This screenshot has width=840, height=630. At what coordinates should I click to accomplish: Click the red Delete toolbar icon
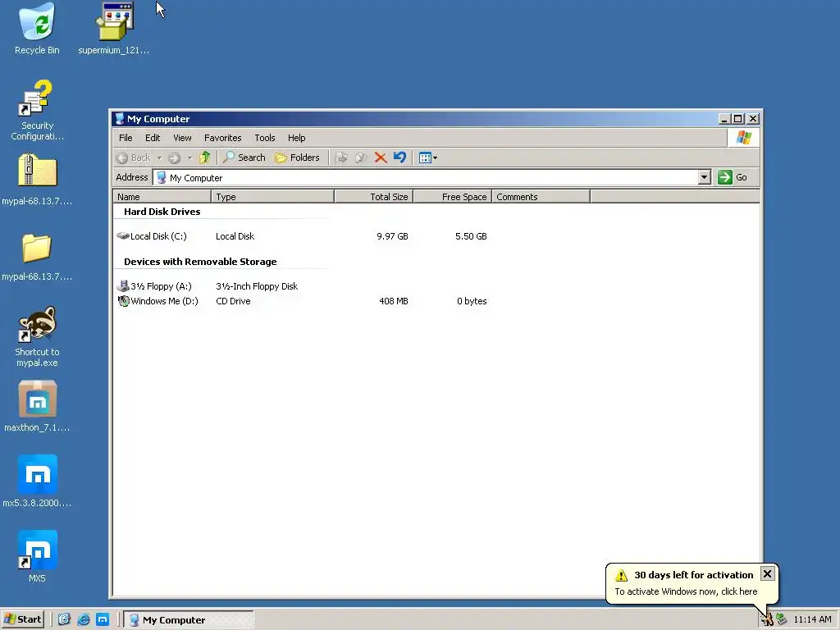pos(381,157)
